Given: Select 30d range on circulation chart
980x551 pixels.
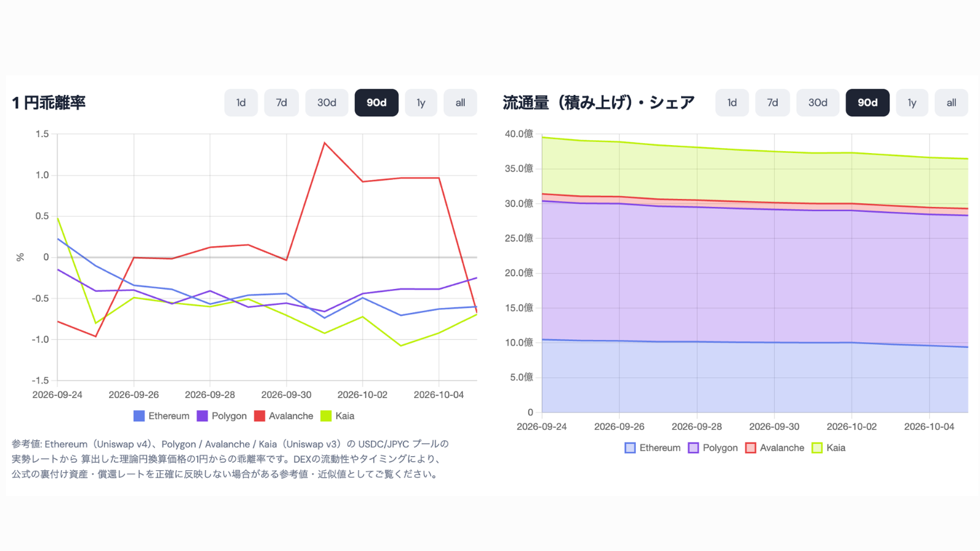Looking at the screenshot, I should click(818, 103).
